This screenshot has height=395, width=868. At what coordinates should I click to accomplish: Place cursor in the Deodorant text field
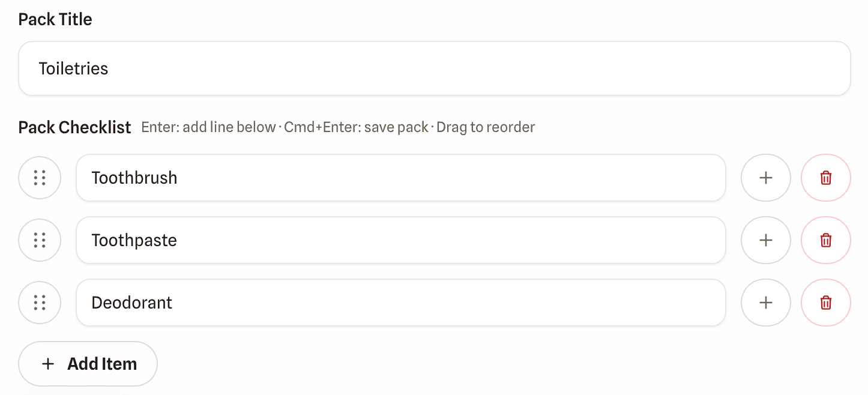360,303
